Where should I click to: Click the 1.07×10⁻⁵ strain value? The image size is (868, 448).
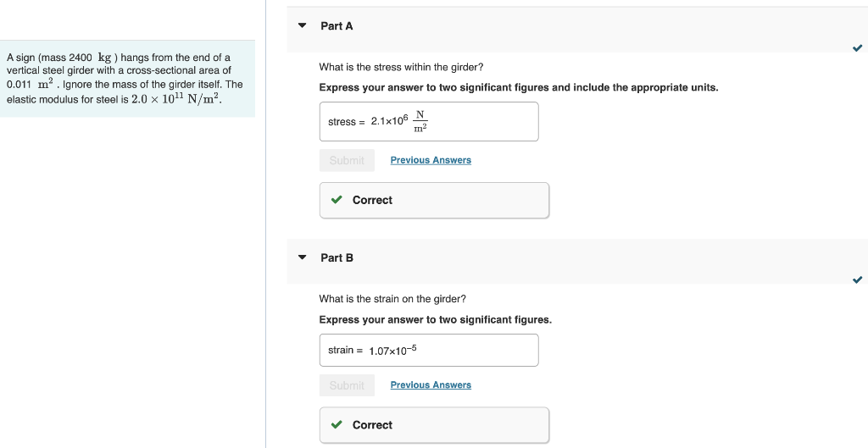tap(392, 350)
